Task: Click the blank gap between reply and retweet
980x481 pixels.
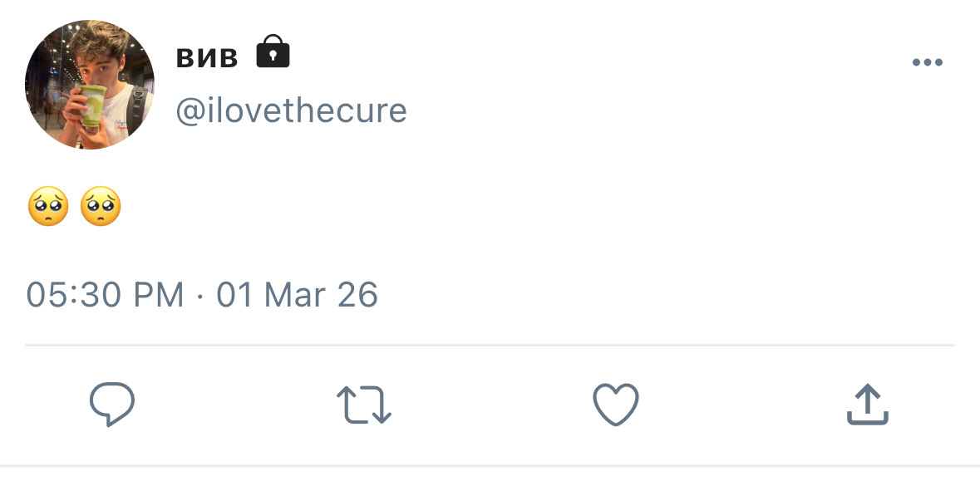Action: 237,405
